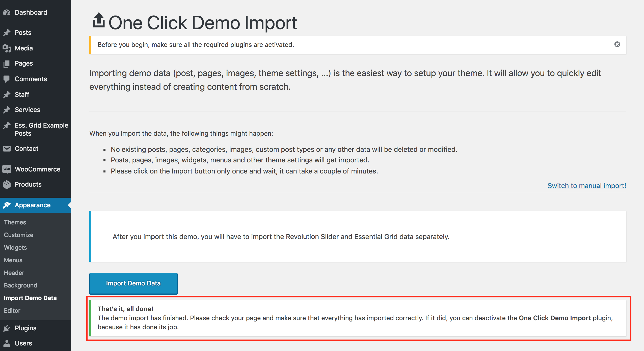Click Switch to manual import link
The width and height of the screenshot is (644, 351).
587,186
